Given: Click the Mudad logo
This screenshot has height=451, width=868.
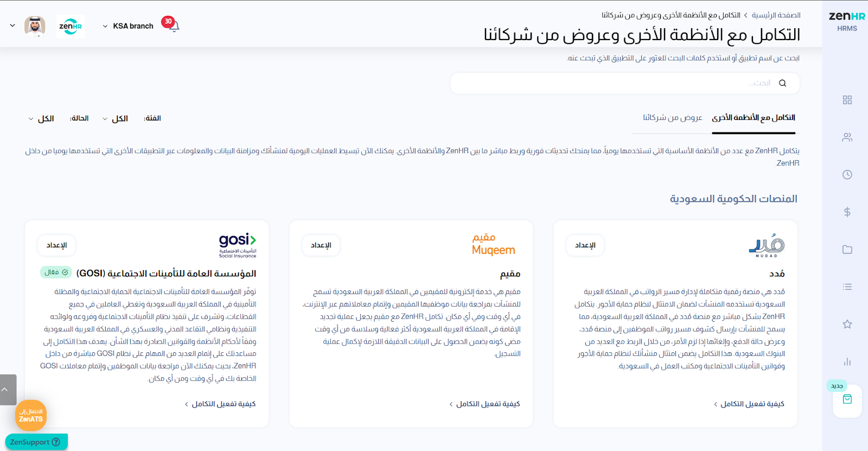Looking at the screenshot, I should tap(767, 245).
